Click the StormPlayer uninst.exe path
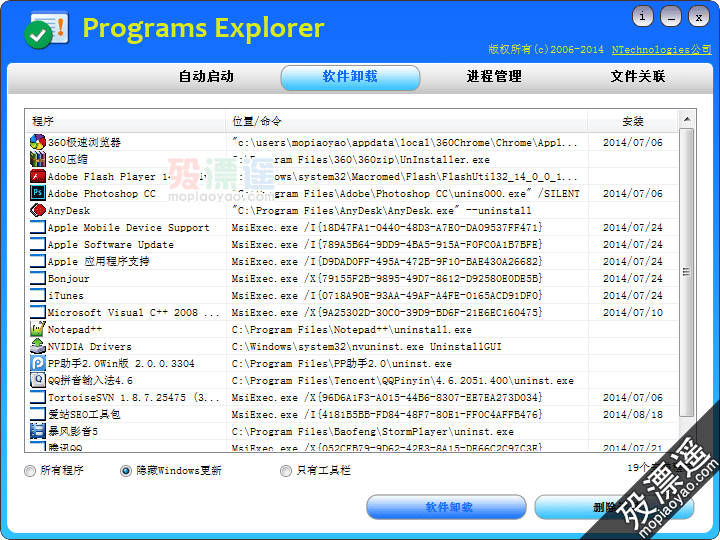 click(x=373, y=432)
